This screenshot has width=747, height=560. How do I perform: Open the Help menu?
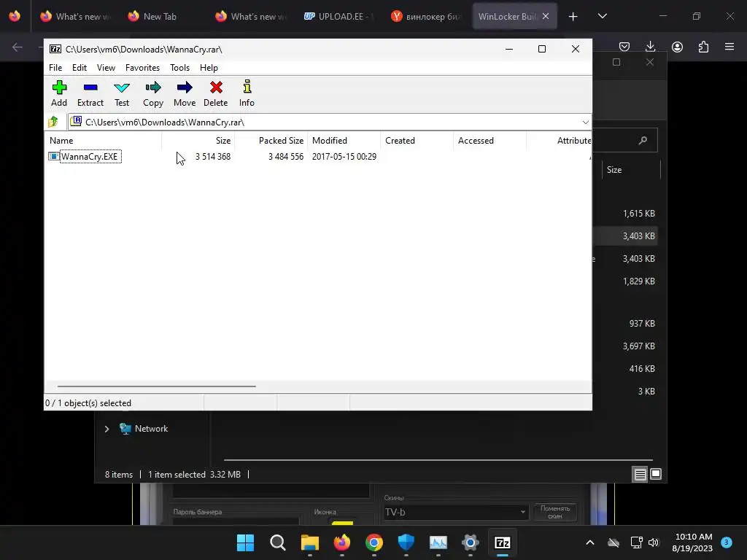pyautogui.click(x=209, y=68)
